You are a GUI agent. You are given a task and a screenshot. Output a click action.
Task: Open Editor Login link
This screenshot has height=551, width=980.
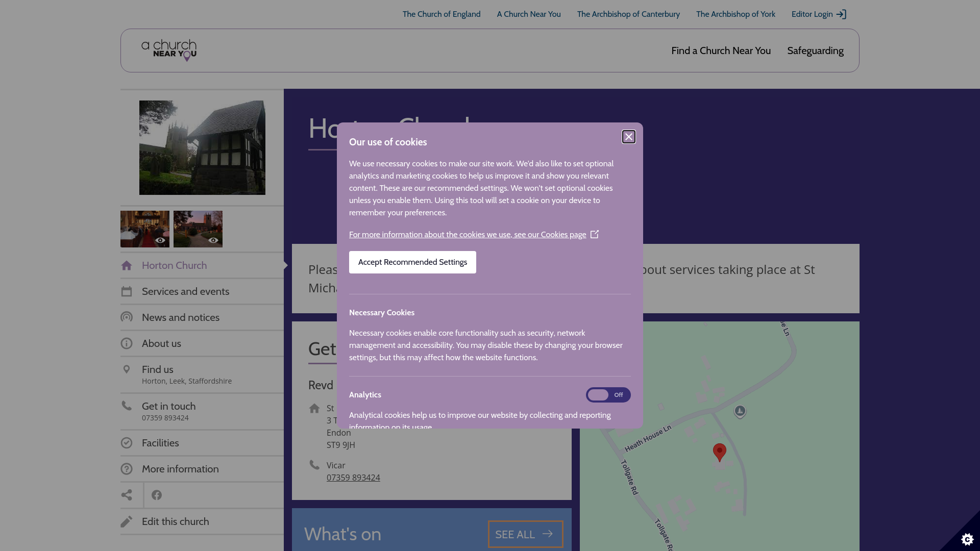pos(819,14)
